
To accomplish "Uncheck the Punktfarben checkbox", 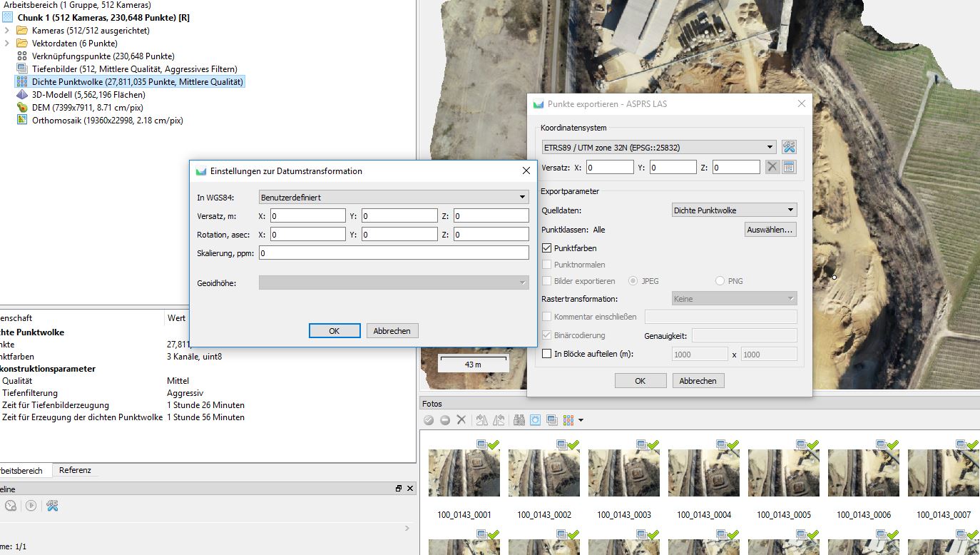I will 547,248.
